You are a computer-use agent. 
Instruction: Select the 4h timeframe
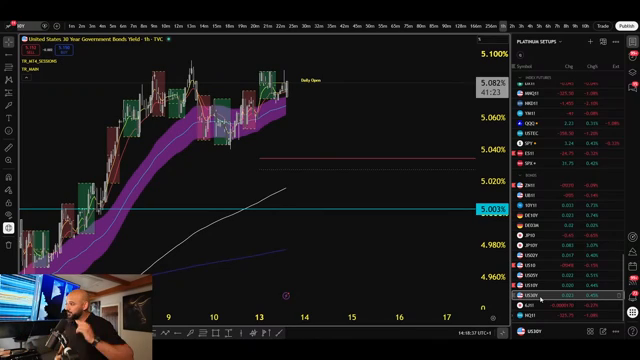(x=530, y=26)
